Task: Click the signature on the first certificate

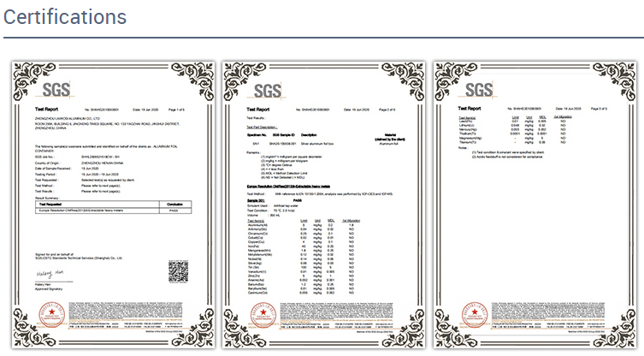Action: pyautogui.click(x=50, y=273)
